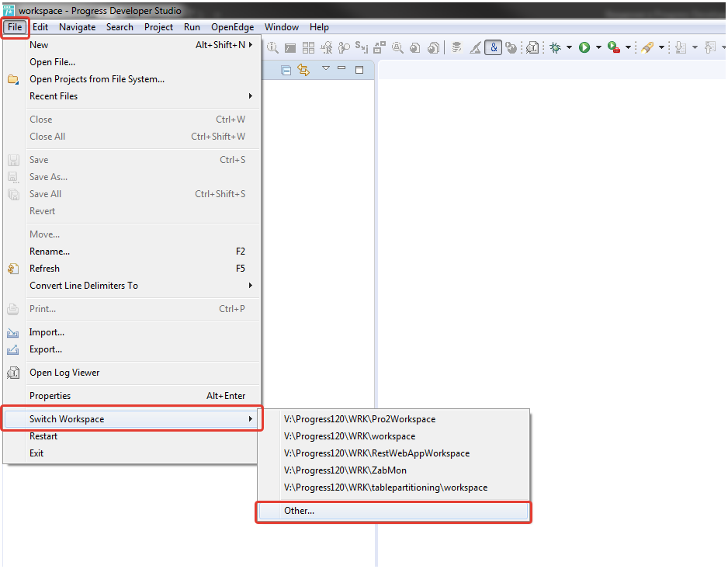728x569 pixels.
Task: Open the Window menu
Action: 282,27
